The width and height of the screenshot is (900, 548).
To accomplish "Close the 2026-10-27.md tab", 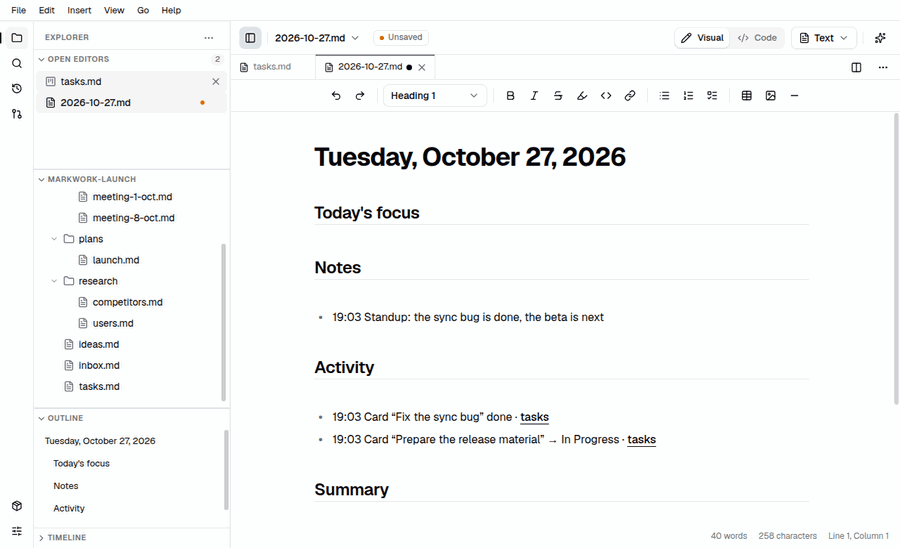I will click(422, 67).
